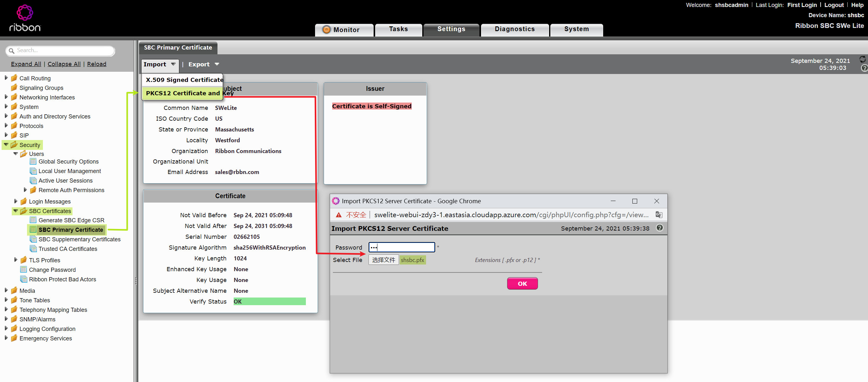
Task: Click the Ribbon logo
Action: point(25,18)
